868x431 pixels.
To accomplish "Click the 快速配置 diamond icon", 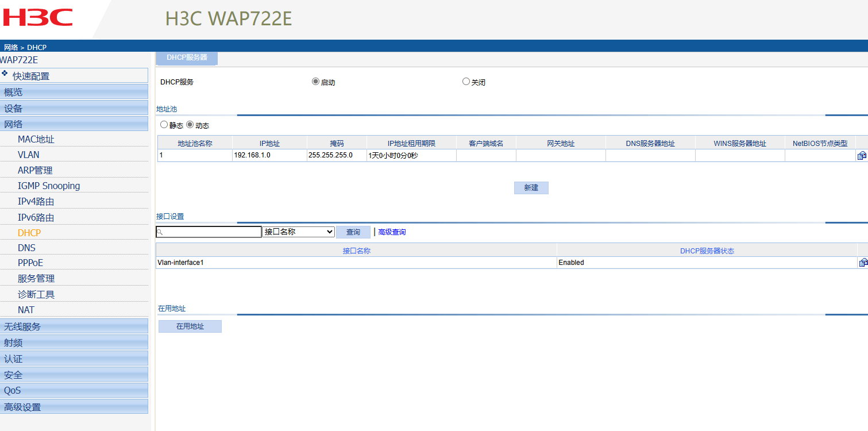I will pos(5,74).
